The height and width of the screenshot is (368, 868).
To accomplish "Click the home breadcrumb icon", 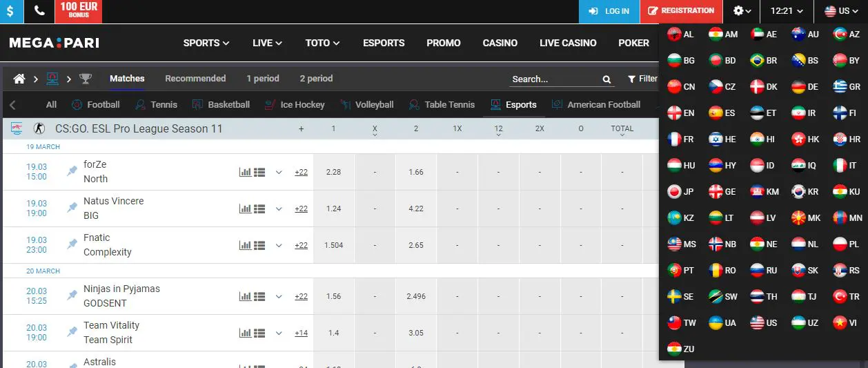I will point(20,79).
